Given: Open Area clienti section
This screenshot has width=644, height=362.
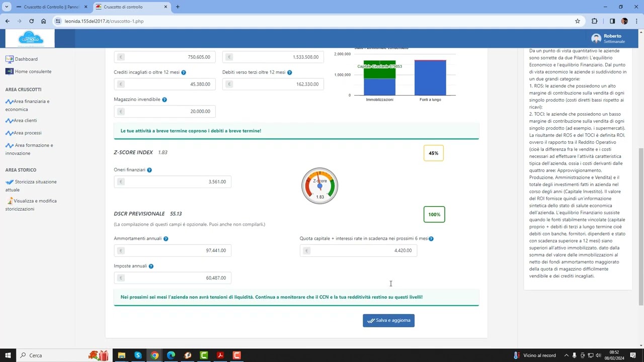Looking at the screenshot, I should 25,121.
